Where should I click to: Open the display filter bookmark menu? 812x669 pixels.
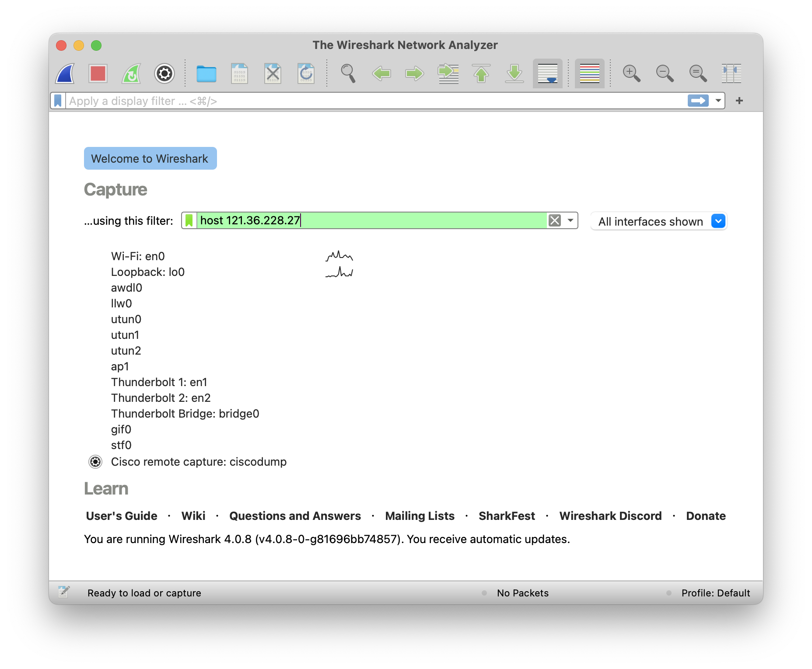pyautogui.click(x=58, y=101)
